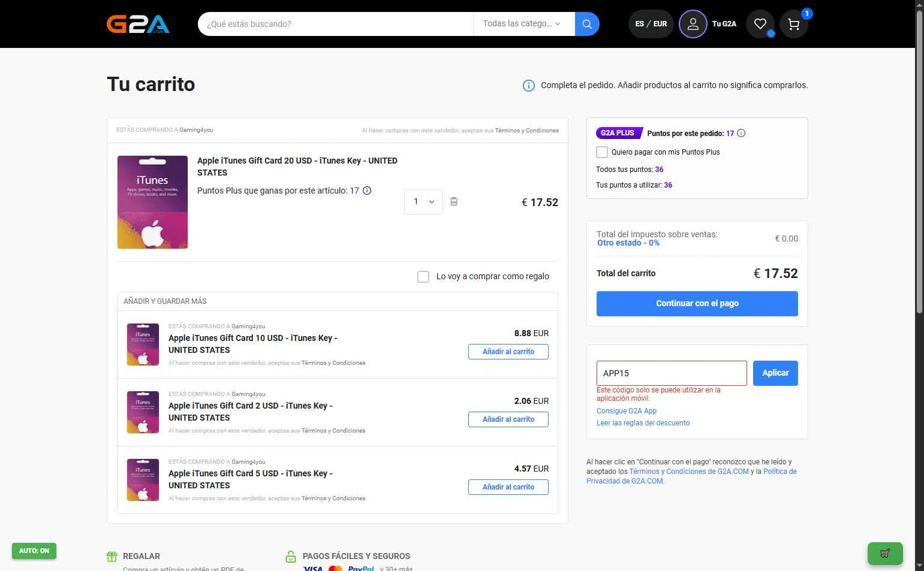Open Apple iTunes Gift Card 10 USD title

tap(253, 344)
